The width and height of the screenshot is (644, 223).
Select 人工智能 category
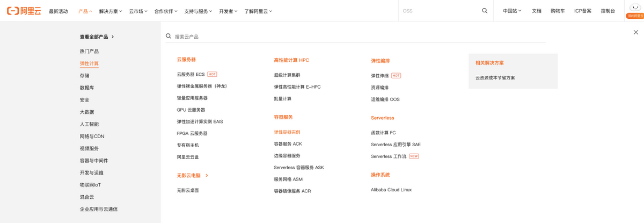pos(89,124)
